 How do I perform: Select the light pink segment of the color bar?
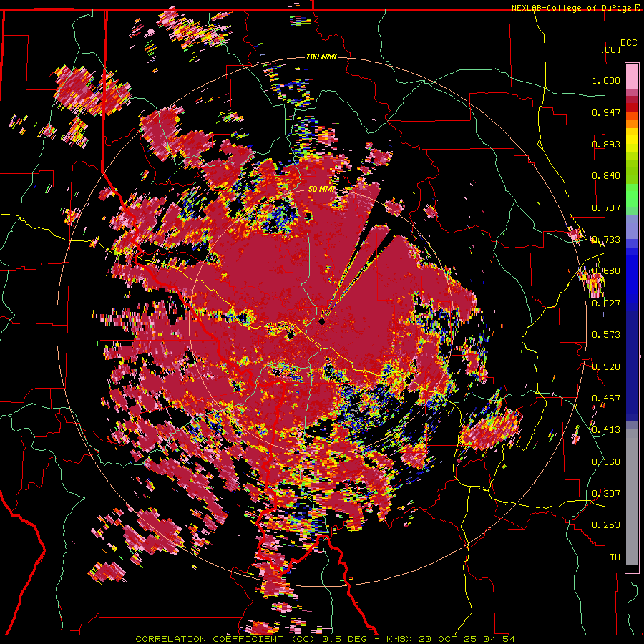(x=632, y=76)
